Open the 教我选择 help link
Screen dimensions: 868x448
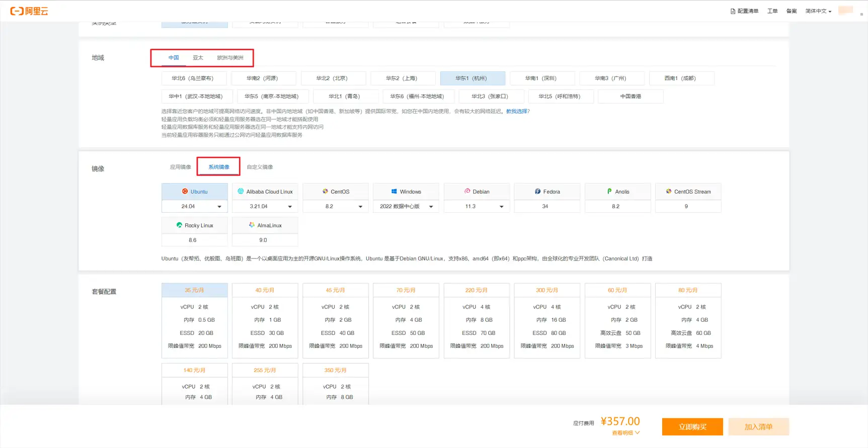click(516, 112)
